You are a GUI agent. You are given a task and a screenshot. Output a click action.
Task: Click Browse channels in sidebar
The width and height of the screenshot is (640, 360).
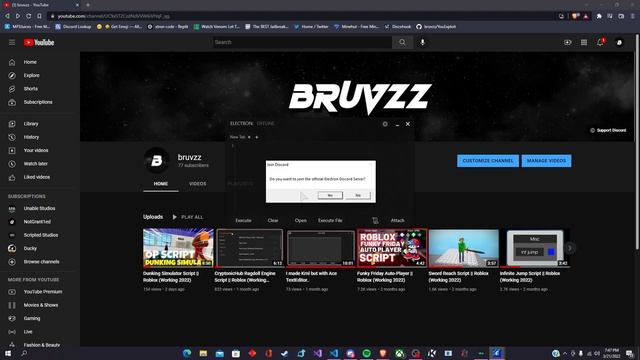click(40, 262)
